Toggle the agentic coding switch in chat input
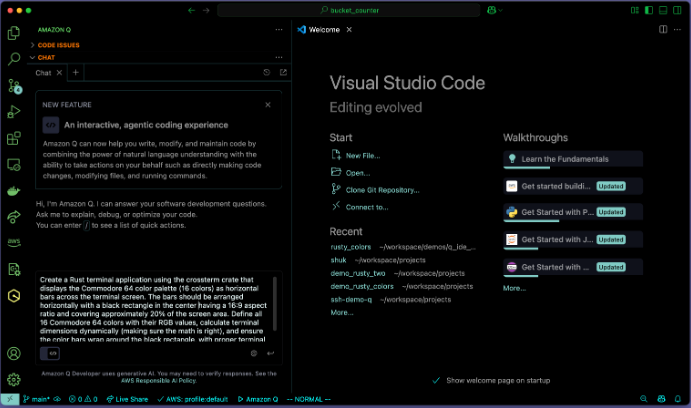The width and height of the screenshot is (691, 408). pos(49,353)
